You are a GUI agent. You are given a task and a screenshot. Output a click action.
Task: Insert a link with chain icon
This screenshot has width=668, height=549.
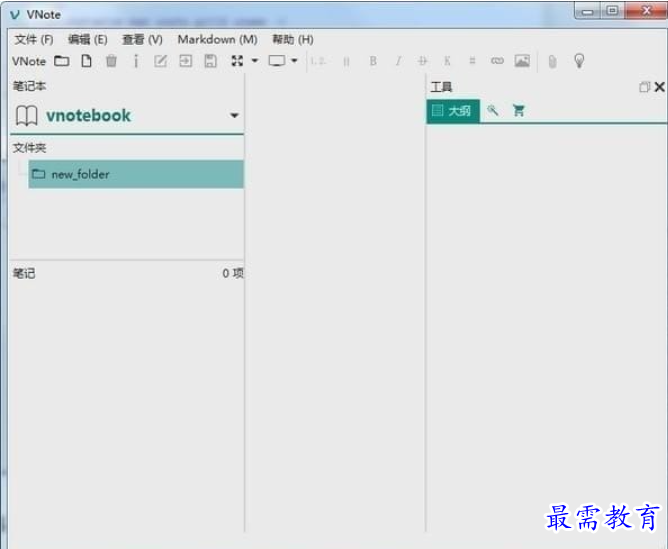pos(497,61)
